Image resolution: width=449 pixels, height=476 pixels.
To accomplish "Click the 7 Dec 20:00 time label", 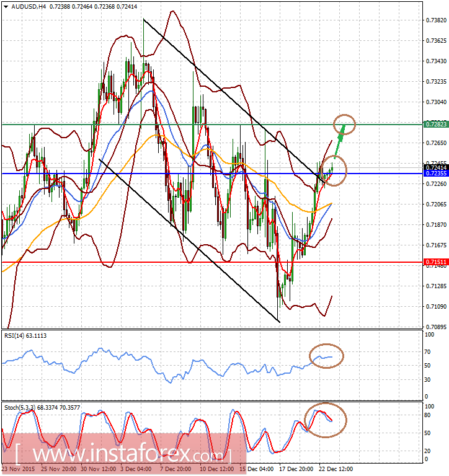I will 176,469.
